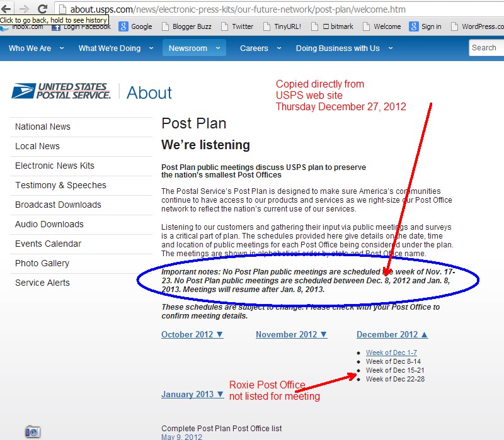Open the Careers menu
The image size is (504, 440).
pyautogui.click(x=254, y=48)
